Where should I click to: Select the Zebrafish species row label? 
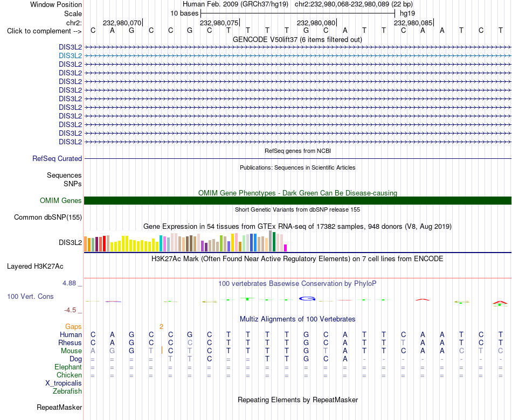tap(67, 391)
